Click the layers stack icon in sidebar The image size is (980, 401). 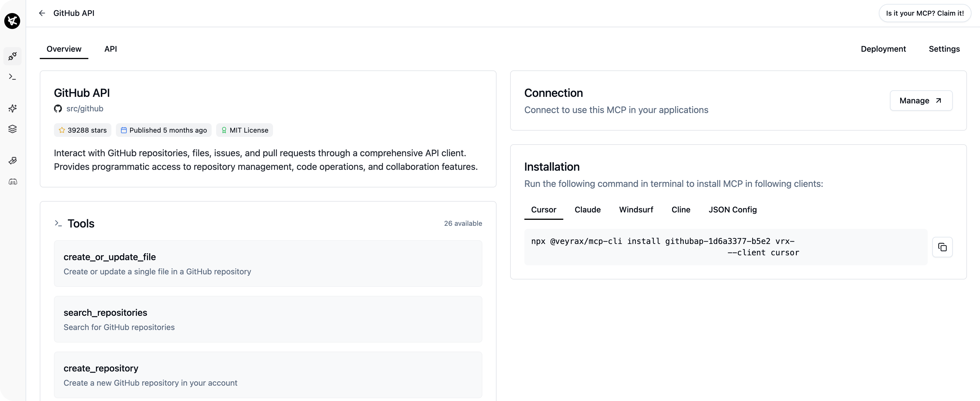coord(12,129)
